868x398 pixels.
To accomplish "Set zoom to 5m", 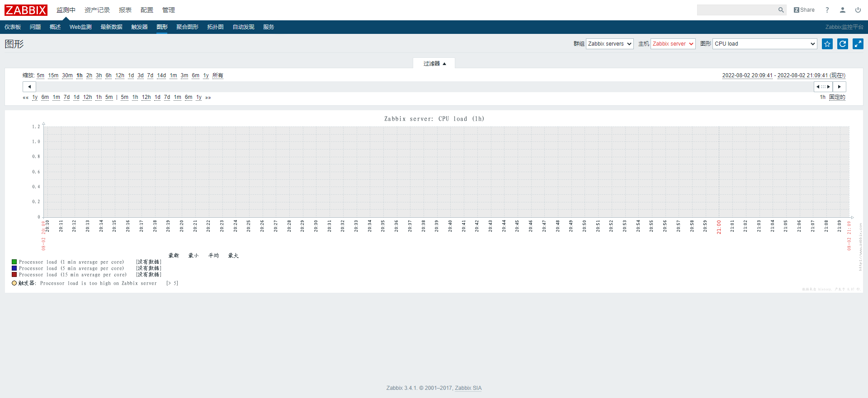I will tap(41, 75).
